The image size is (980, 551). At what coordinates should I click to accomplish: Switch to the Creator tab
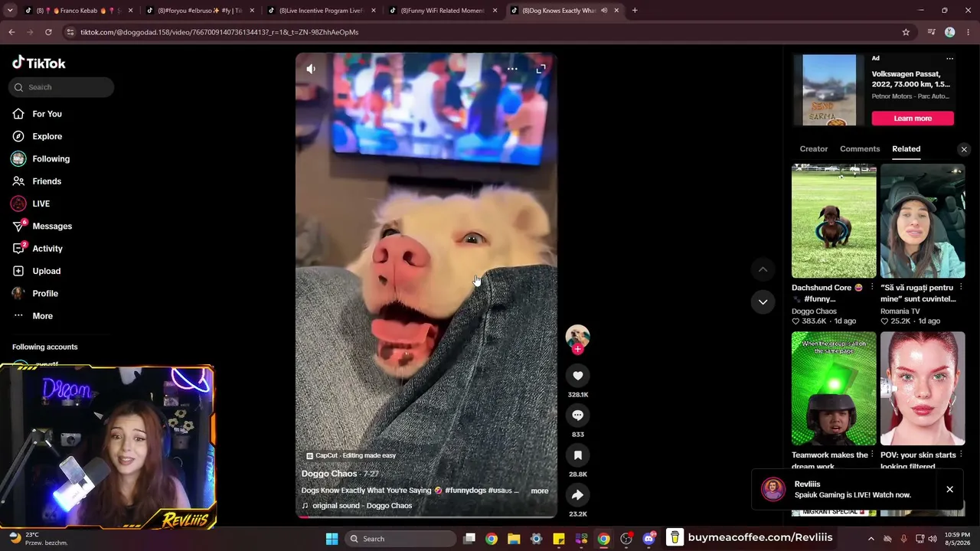coord(814,149)
